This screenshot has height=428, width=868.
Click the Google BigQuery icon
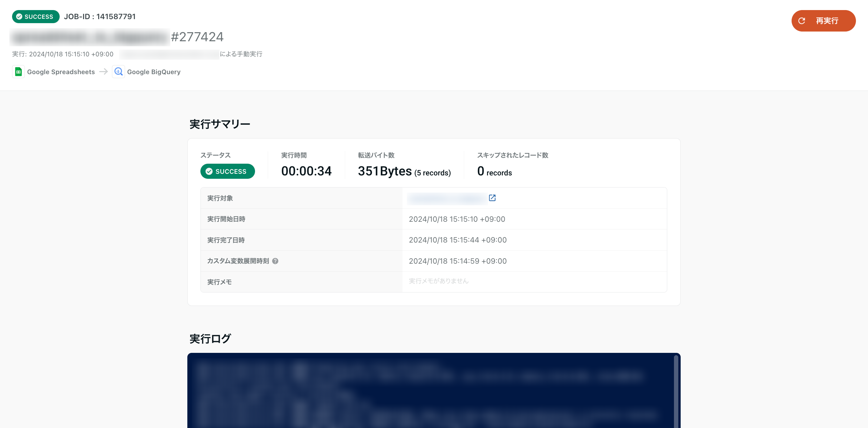[118, 72]
